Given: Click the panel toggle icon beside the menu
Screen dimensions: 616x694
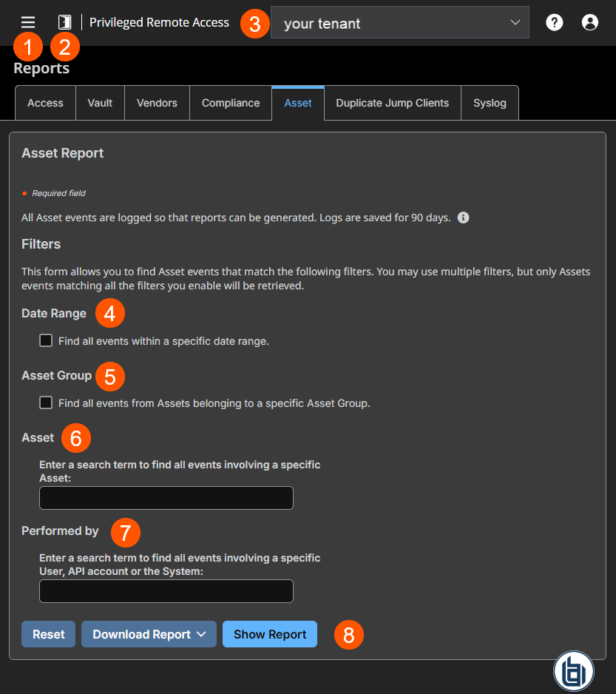Looking at the screenshot, I should (x=64, y=21).
